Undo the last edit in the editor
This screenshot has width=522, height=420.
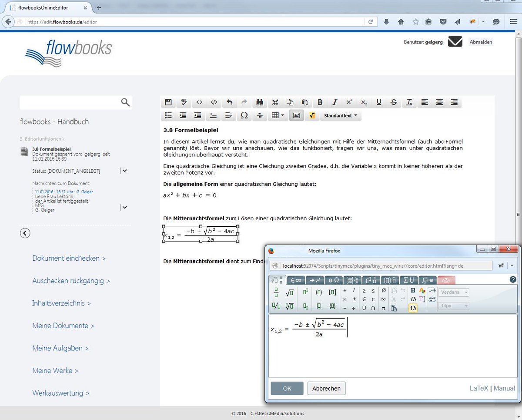pos(229,102)
